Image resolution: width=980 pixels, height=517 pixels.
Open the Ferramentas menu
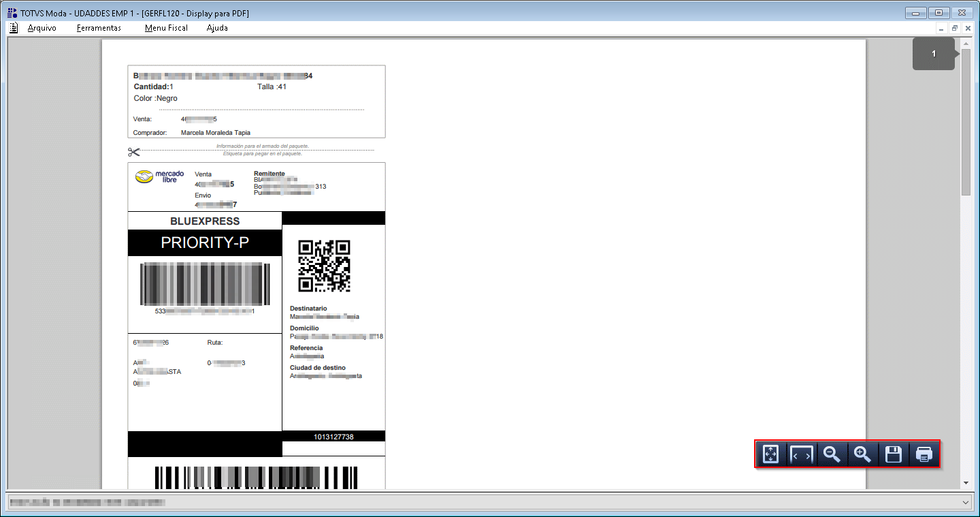tap(99, 28)
